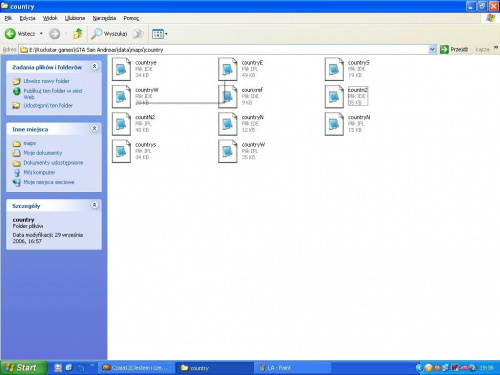
Task: Collapse the Inne miejsca panel
Action: click(x=95, y=128)
